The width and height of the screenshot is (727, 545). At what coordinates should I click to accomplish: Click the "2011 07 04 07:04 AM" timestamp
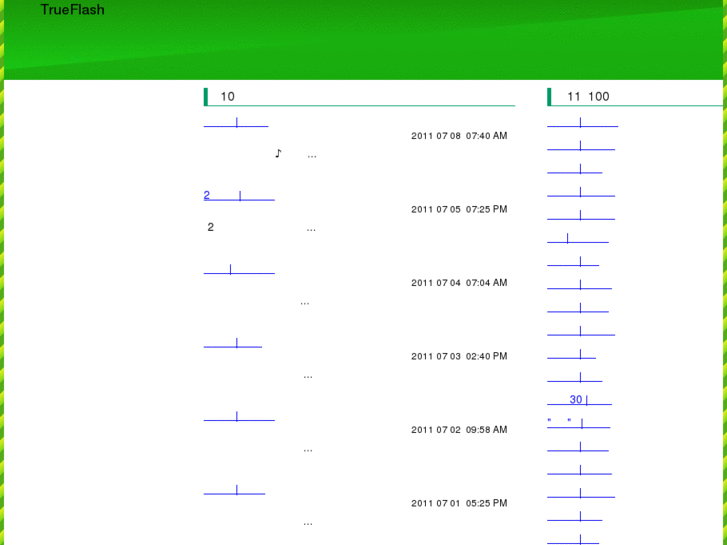(459, 283)
